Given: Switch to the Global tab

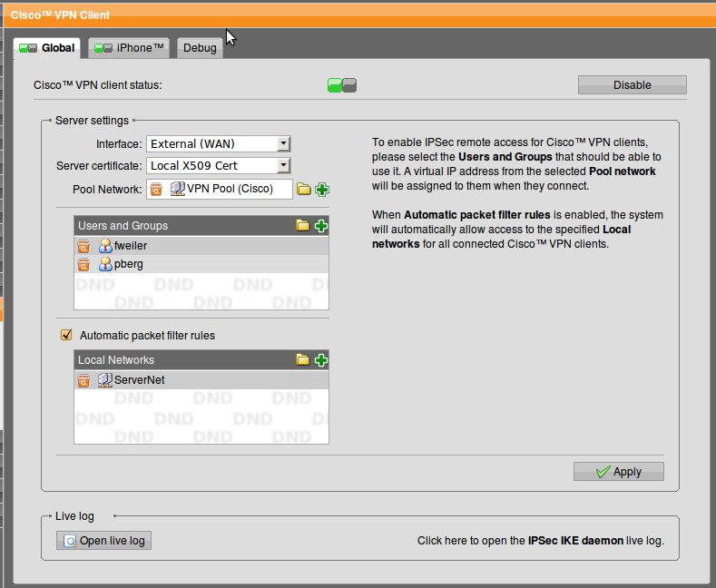Looking at the screenshot, I should click(x=47, y=48).
